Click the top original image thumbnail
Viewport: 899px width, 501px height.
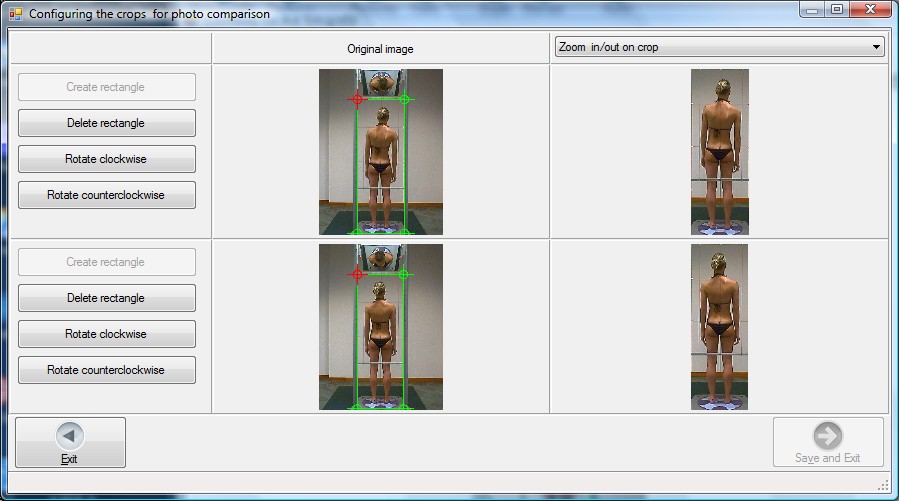[x=381, y=152]
